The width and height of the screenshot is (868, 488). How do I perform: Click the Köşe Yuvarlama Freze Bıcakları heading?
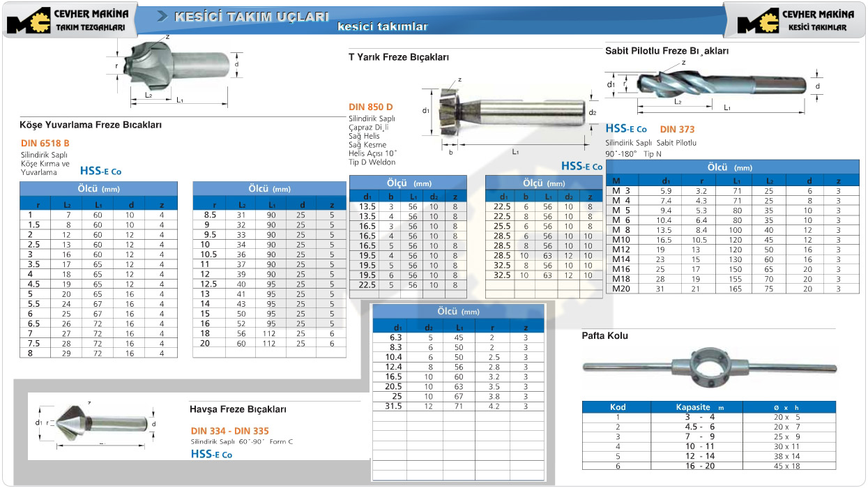point(91,125)
